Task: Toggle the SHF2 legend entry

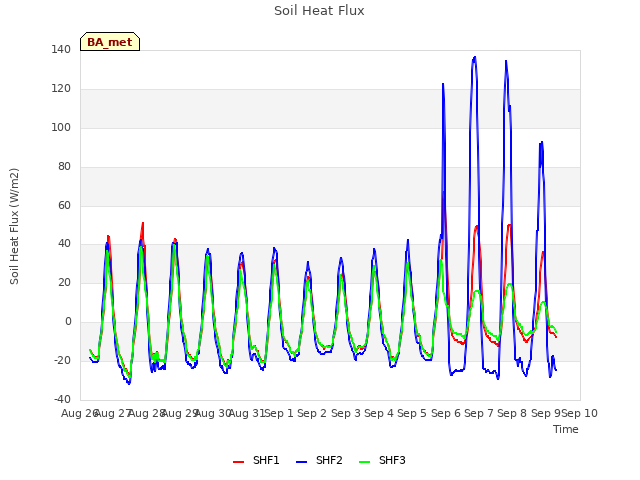Action: pos(319,460)
